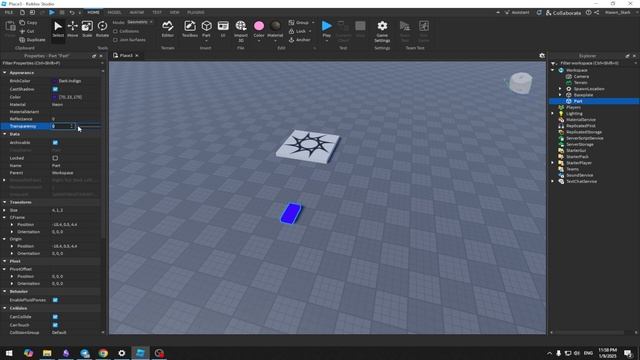This screenshot has height=360, width=640.
Task: Click the Color property swatch
Action: pos(55,97)
